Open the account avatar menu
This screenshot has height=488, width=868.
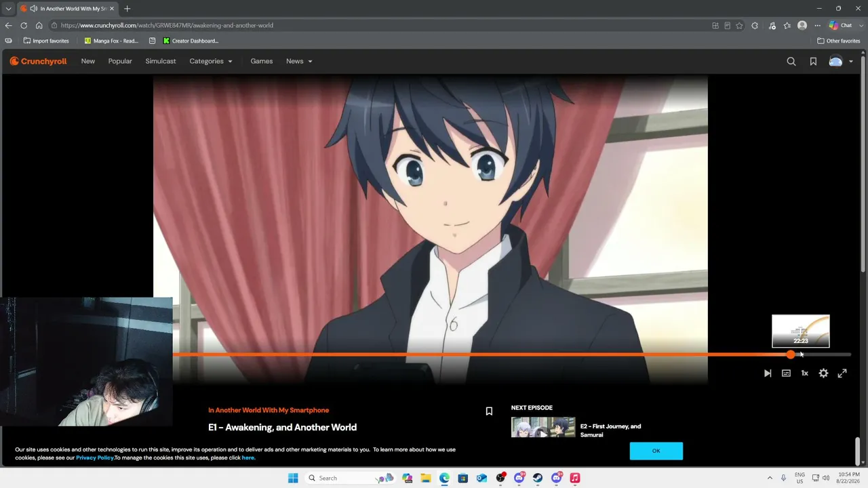[840, 61]
